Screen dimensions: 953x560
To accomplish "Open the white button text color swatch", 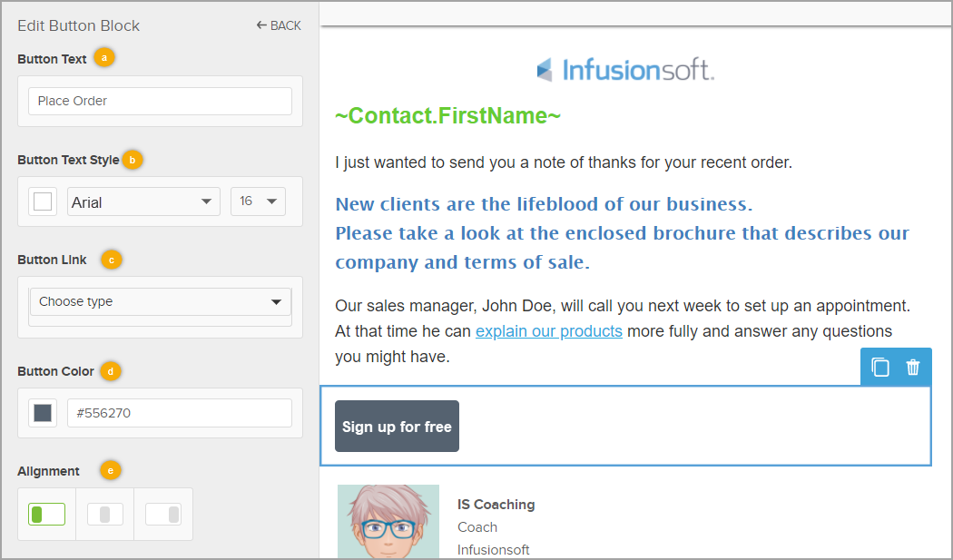I will tap(43, 201).
